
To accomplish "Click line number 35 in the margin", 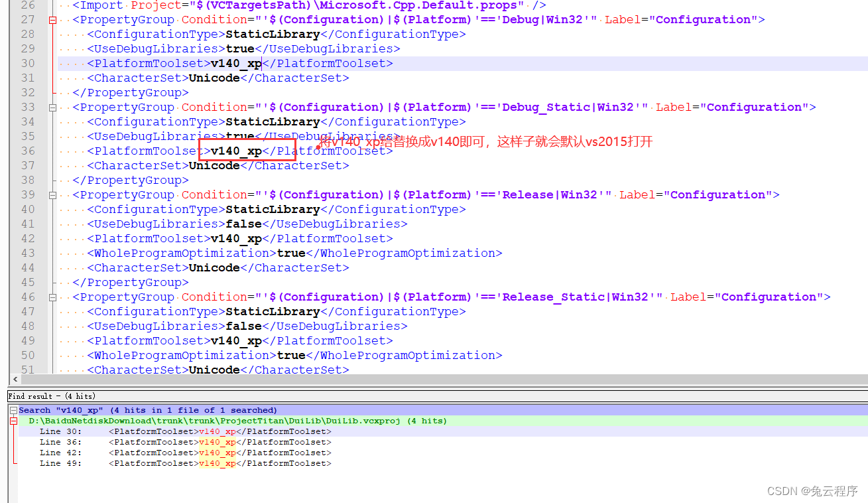I will [27, 137].
